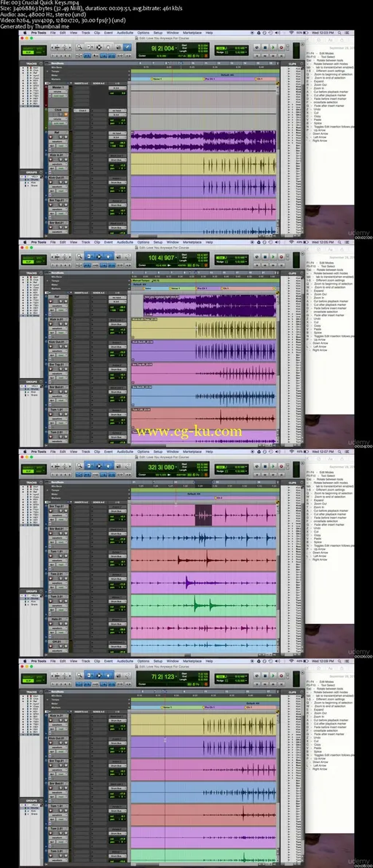Click the GROUPS panel header in the 12:03 PM frame
This screenshot has width=373, height=868.
[x=31, y=172]
